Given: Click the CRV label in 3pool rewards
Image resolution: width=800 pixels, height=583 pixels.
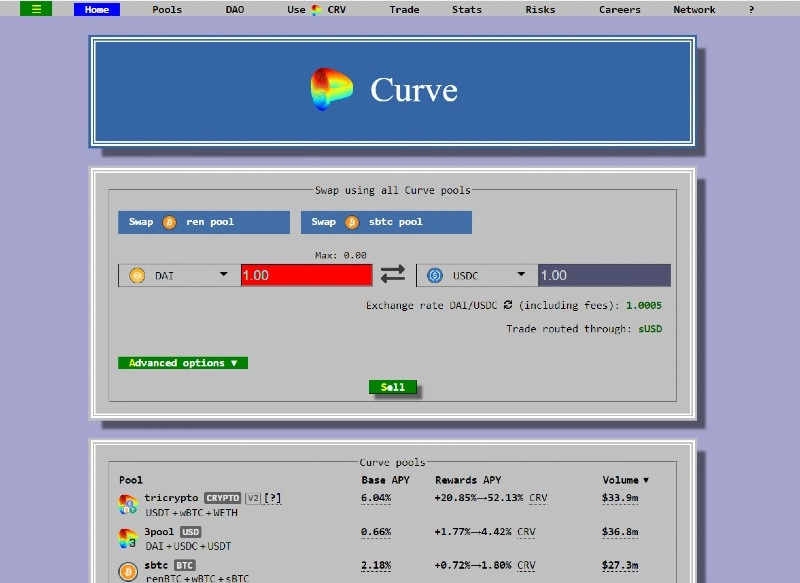Looking at the screenshot, I should [526, 532].
